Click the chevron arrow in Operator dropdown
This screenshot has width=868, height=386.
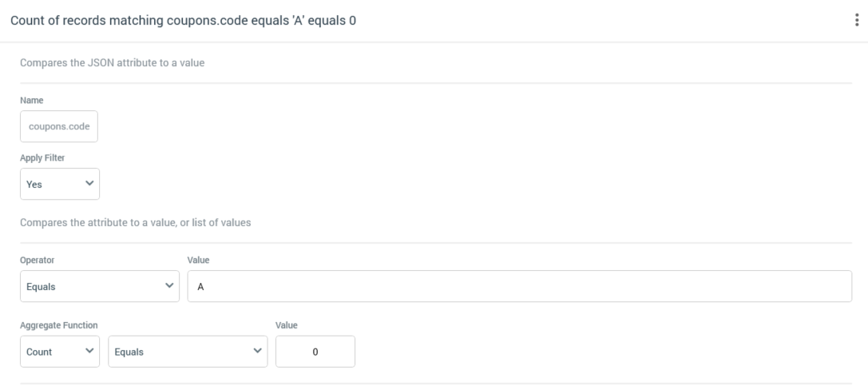pos(168,285)
